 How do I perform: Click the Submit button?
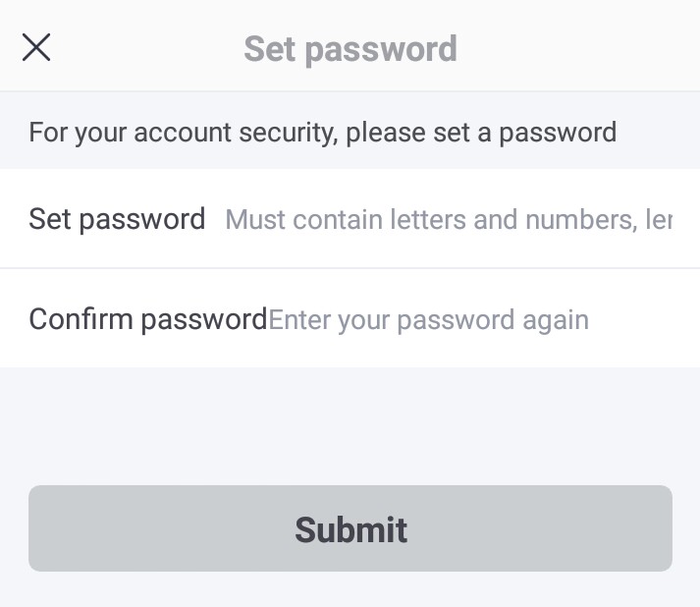(350, 528)
